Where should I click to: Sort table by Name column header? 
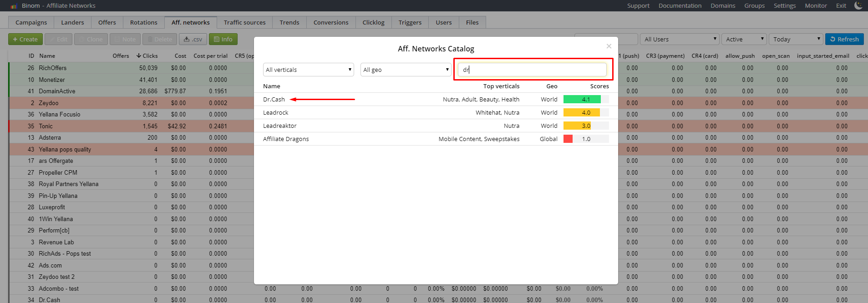point(47,56)
